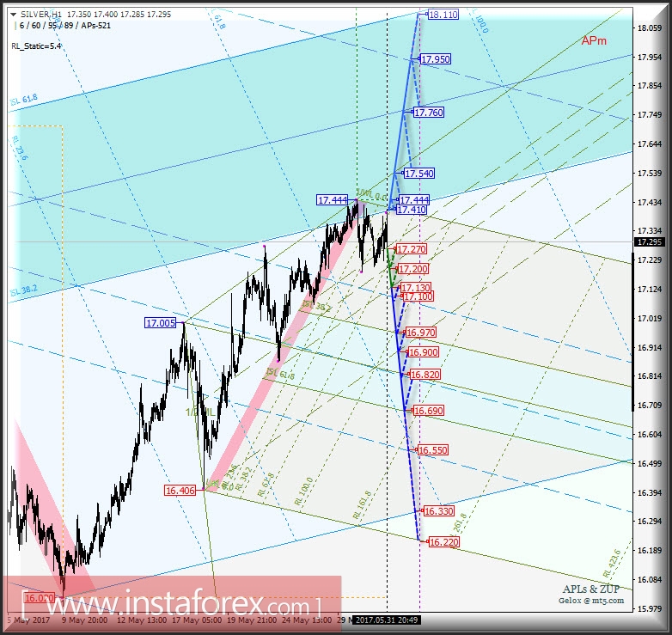Click the APLs & ZUP credit text
Image resolution: width=672 pixels, height=635 pixels.
click(x=591, y=589)
